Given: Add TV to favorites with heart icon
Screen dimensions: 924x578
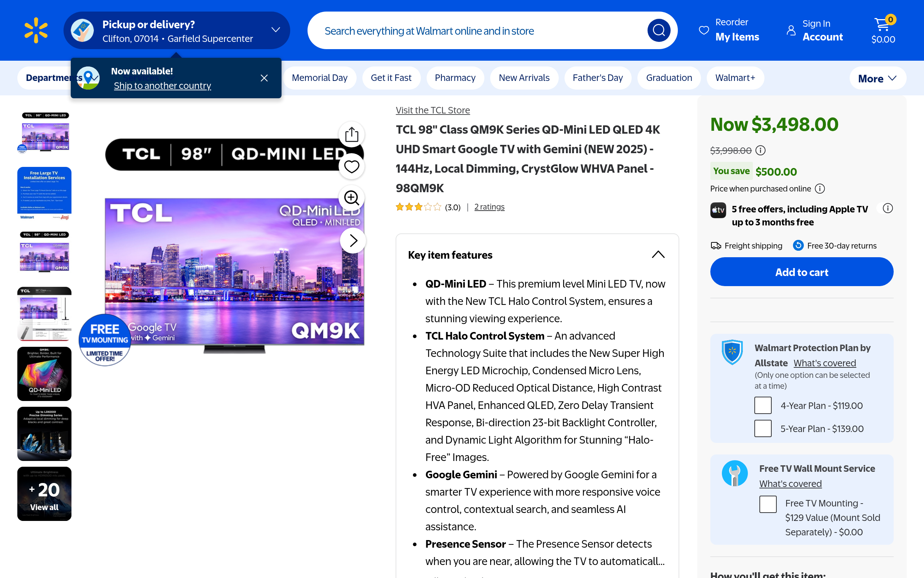Looking at the screenshot, I should click(351, 167).
